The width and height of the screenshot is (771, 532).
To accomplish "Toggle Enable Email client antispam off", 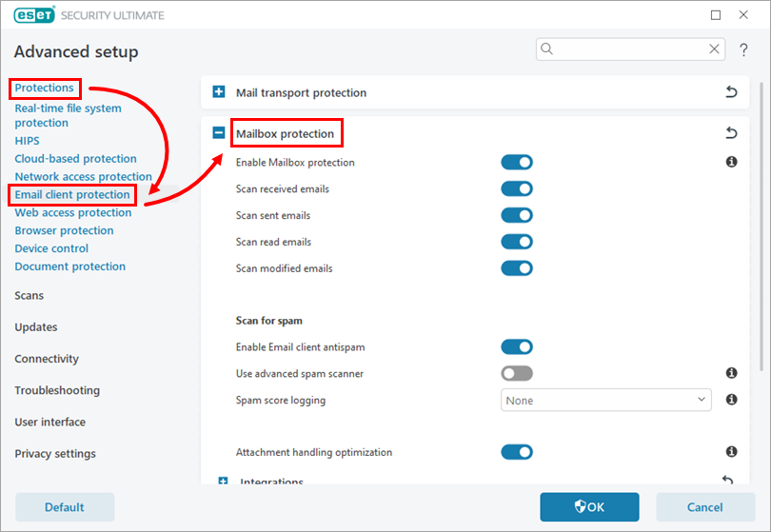I will point(517,347).
